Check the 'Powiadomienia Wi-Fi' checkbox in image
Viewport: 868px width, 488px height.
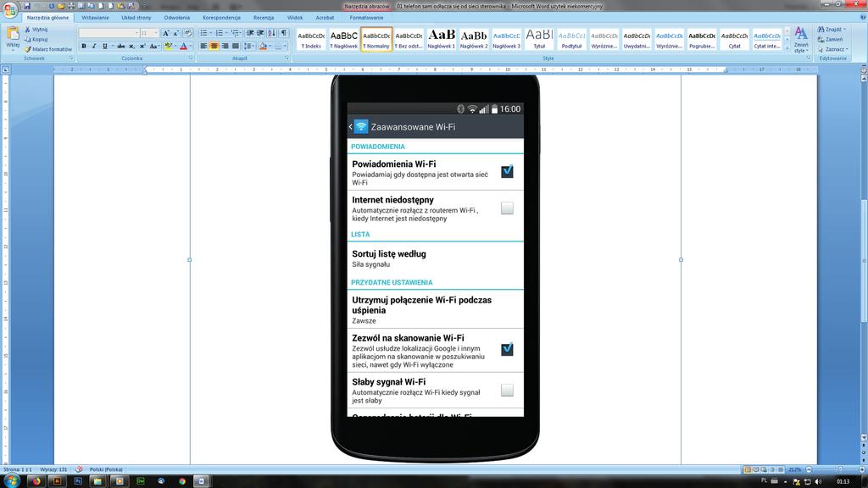click(507, 171)
